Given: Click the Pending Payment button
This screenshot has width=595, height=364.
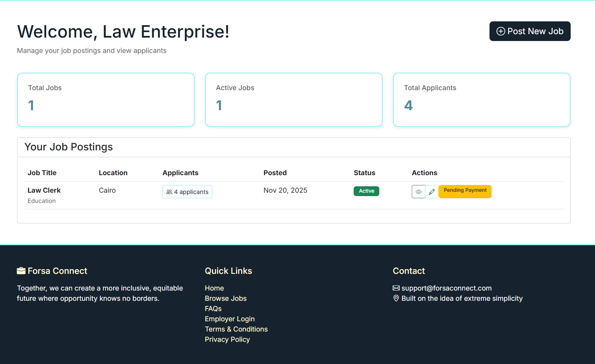Looking at the screenshot, I should [x=465, y=191].
